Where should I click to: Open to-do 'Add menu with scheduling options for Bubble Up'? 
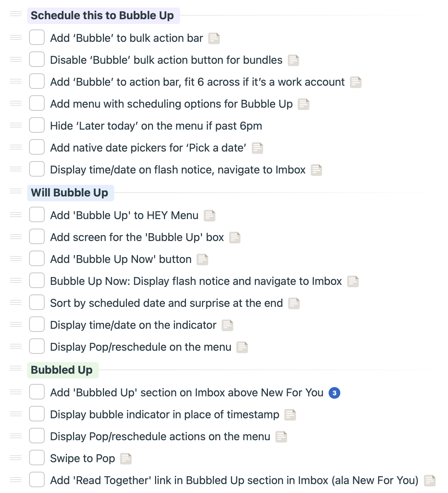(171, 104)
